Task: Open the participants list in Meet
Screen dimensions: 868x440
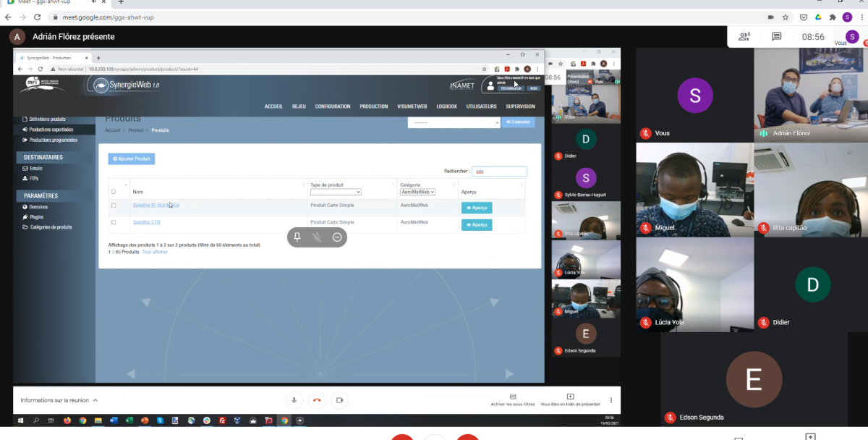Action: 744,36
